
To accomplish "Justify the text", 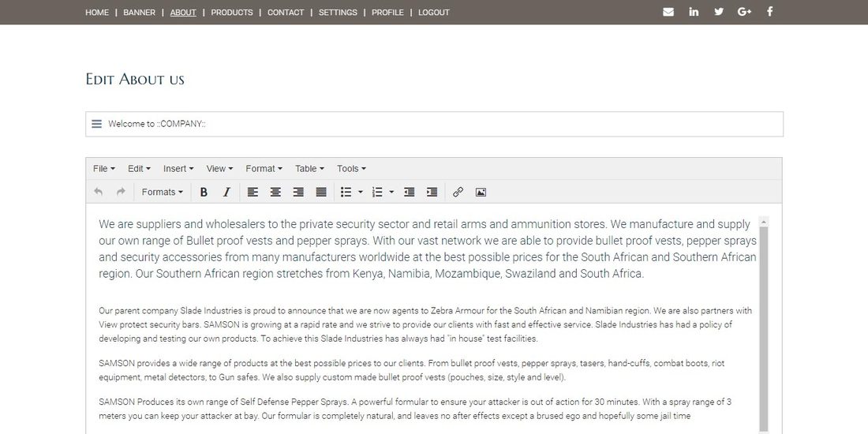I will (x=321, y=192).
